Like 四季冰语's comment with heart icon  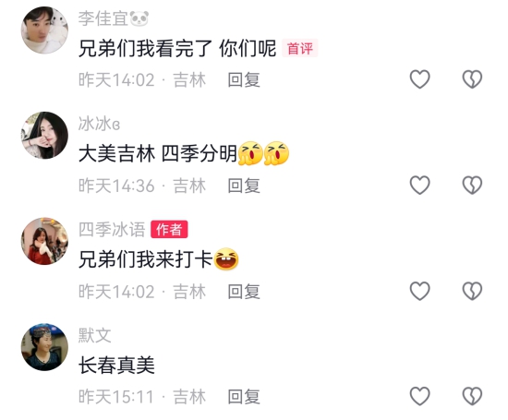420,291
